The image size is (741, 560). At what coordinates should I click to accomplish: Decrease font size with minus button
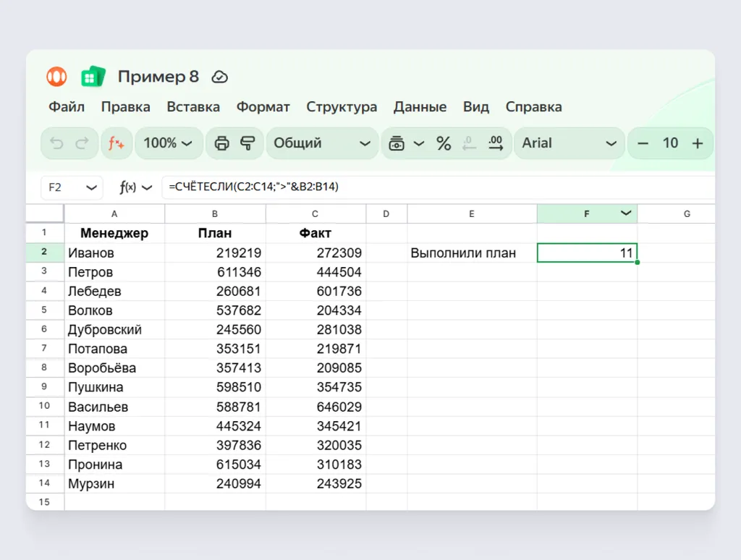pyautogui.click(x=643, y=143)
